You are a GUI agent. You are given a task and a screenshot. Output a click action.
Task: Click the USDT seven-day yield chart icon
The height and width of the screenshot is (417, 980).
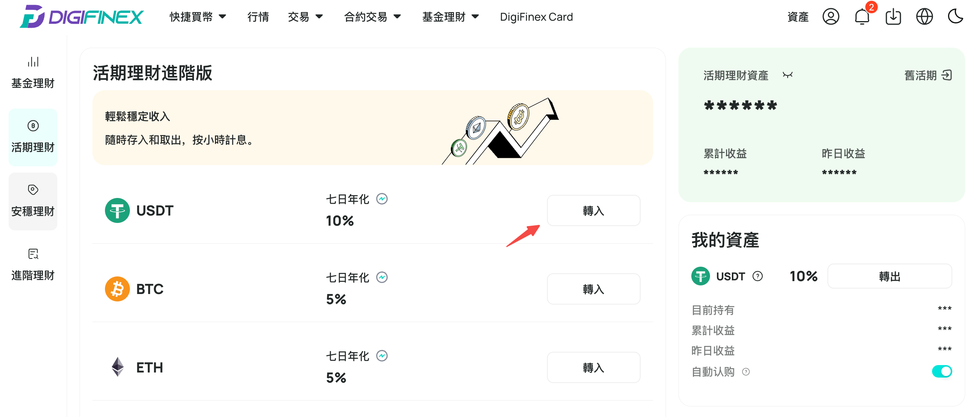click(382, 199)
